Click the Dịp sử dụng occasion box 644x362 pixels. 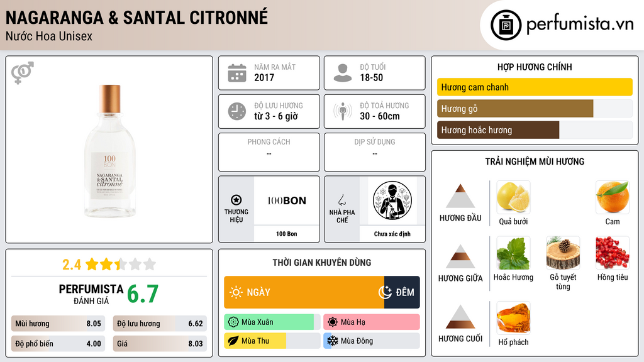coord(375,152)
